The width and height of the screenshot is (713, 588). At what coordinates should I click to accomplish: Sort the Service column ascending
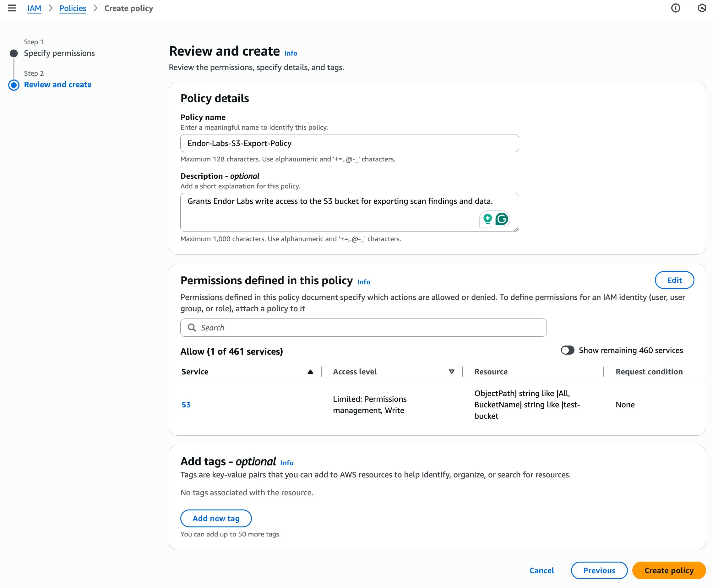pyautogui.click(x=311, y=371)
